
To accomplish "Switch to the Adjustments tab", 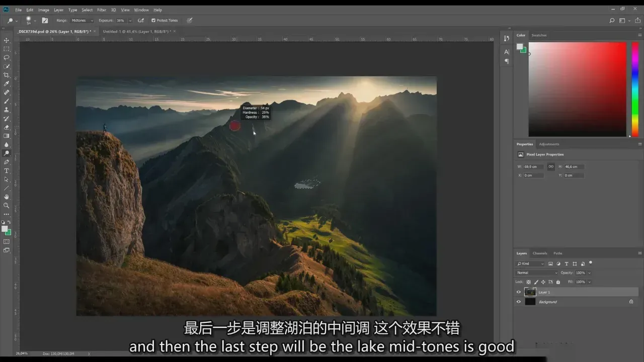I will tap(549, 144).
